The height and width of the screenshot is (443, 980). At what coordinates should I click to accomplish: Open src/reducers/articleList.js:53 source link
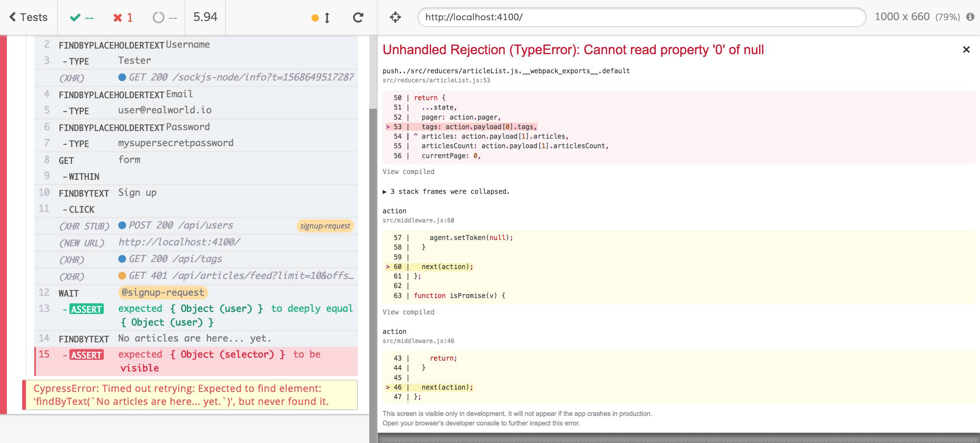click(436, 81)
